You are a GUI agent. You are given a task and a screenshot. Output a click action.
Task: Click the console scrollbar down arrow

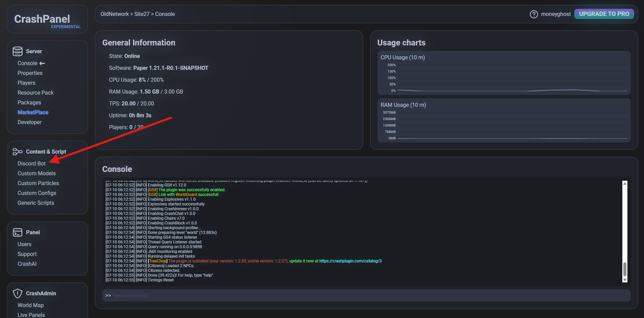coord(625,280)
